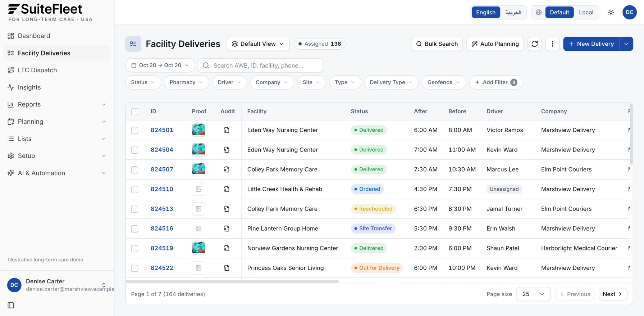Expand New Delivery split-button arrow

626,44
